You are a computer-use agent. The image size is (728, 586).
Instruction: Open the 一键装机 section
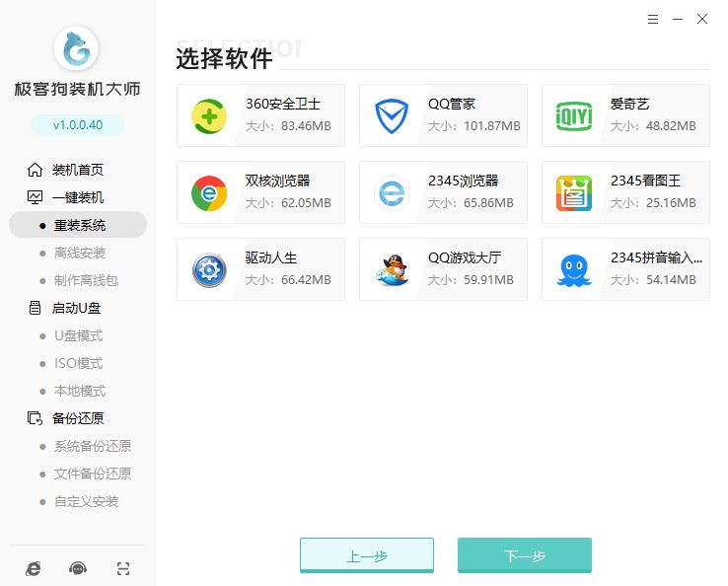click(x=78, y=197)
